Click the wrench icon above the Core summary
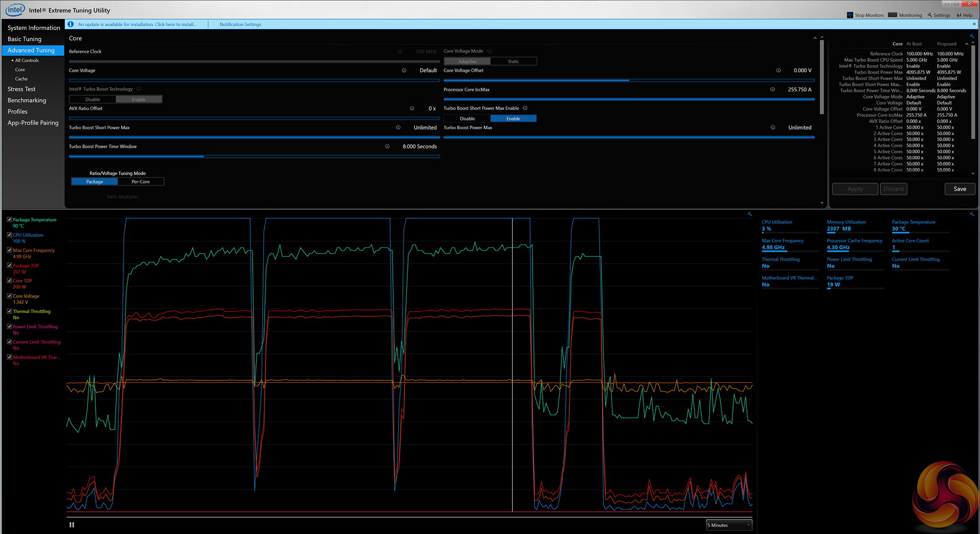 [971, 36]
